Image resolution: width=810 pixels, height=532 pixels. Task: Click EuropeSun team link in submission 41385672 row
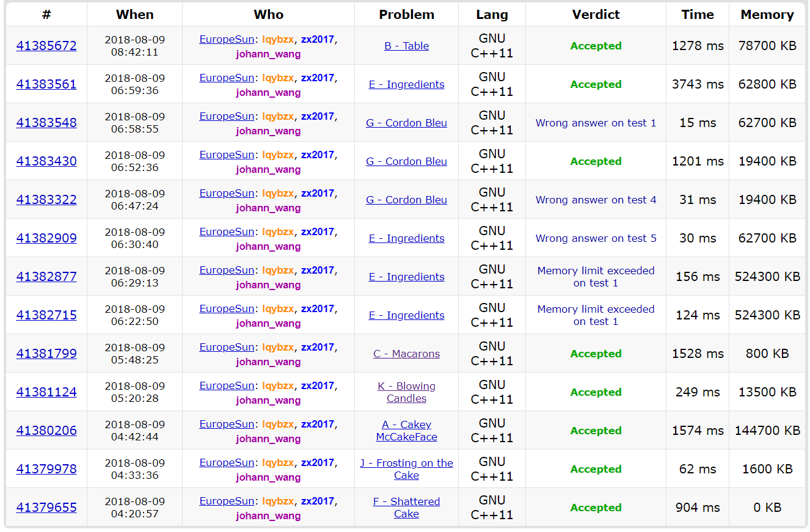(226, 39)
